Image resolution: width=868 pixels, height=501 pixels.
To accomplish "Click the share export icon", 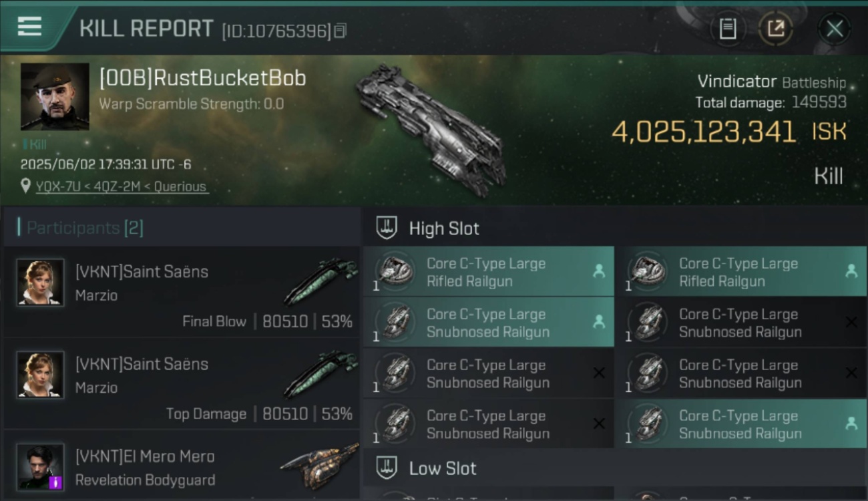I will (776, 29).
